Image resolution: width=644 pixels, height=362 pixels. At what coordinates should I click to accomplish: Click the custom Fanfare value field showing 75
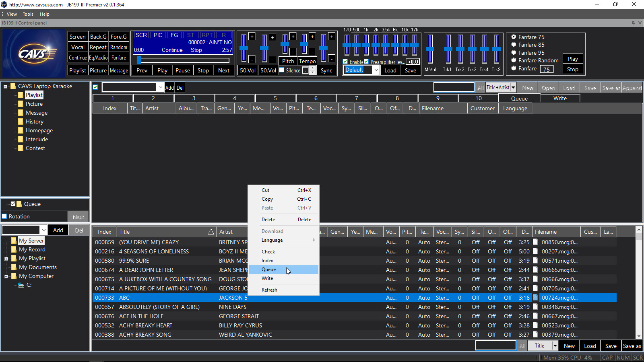coord(547,69)
